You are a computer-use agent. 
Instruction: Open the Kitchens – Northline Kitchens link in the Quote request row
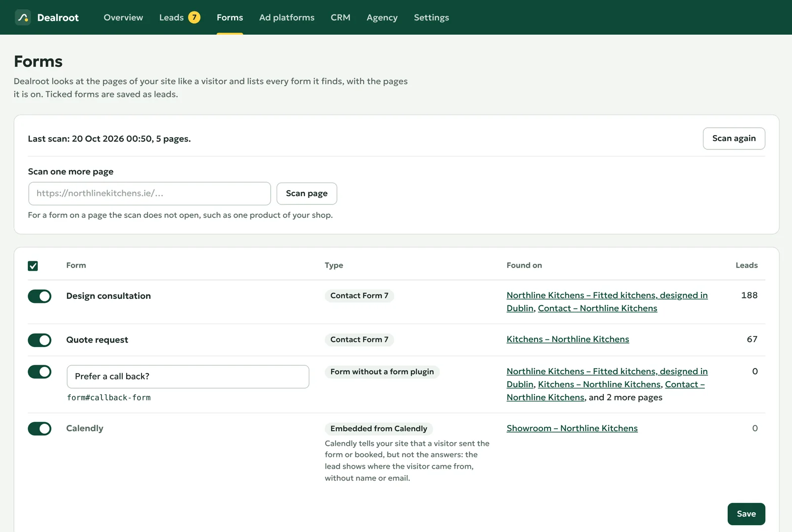point(568,339)
